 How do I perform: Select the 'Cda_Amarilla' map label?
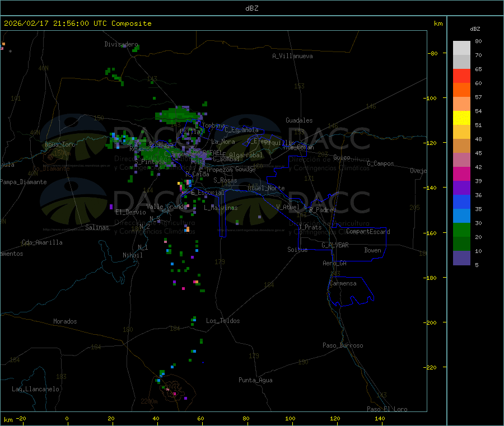coord(42,242)
